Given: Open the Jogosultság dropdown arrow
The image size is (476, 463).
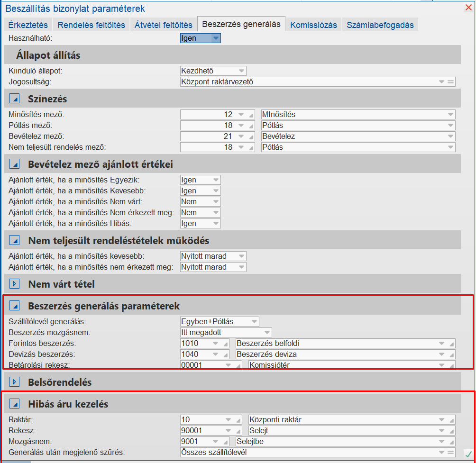Looking at the screenshot, I should pyautogui.click(x=441, y=82).
